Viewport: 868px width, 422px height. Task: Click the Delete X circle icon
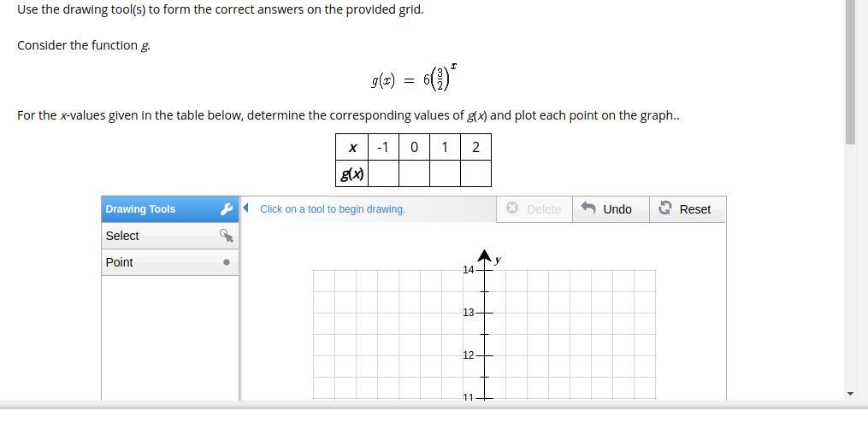point(512,208)
